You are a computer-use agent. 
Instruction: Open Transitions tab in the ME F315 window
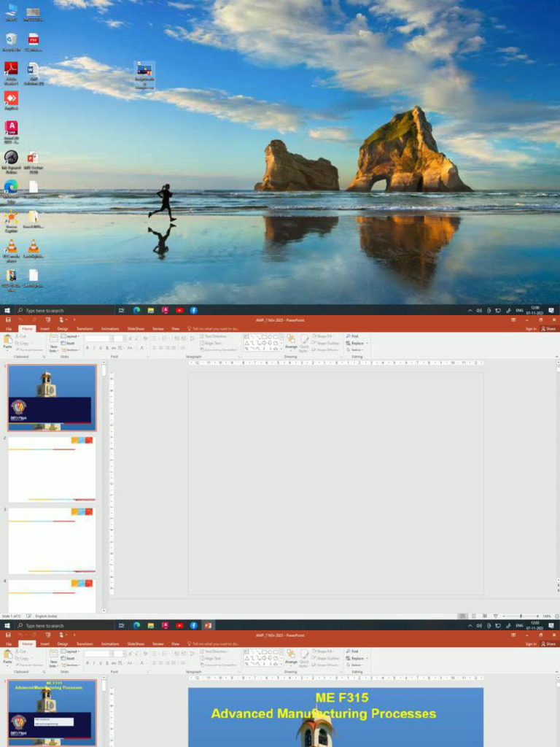85,643
